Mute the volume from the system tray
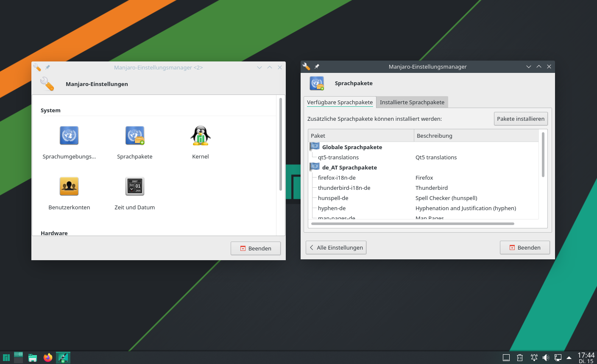The height and width of the screenshot is (364, 597). tap(546, 357)
